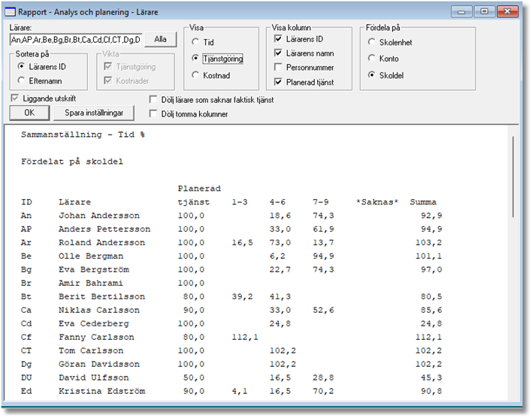532x418 pixels.
Task: Click Spara inställningar button
Action: coord(93,113)
